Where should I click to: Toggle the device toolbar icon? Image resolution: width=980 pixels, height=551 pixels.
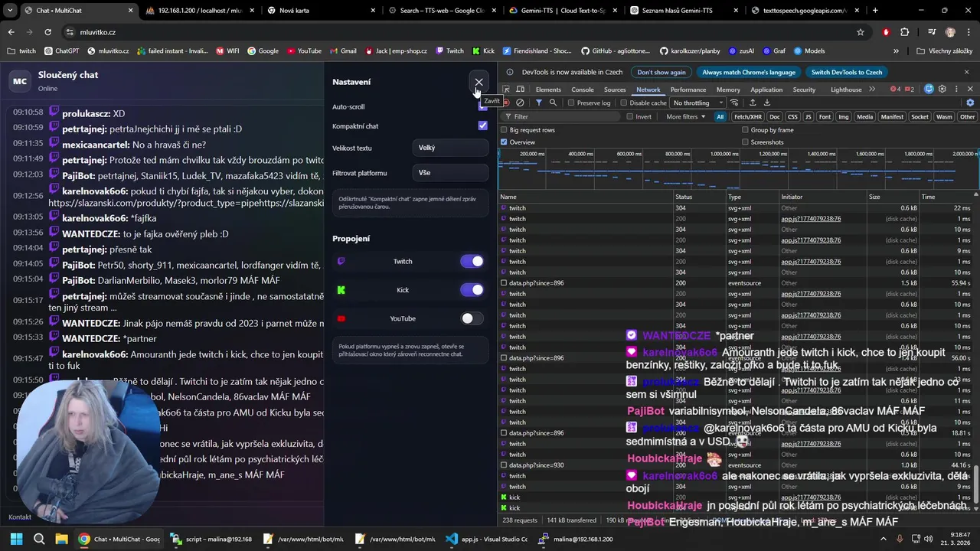pos(520,90)
